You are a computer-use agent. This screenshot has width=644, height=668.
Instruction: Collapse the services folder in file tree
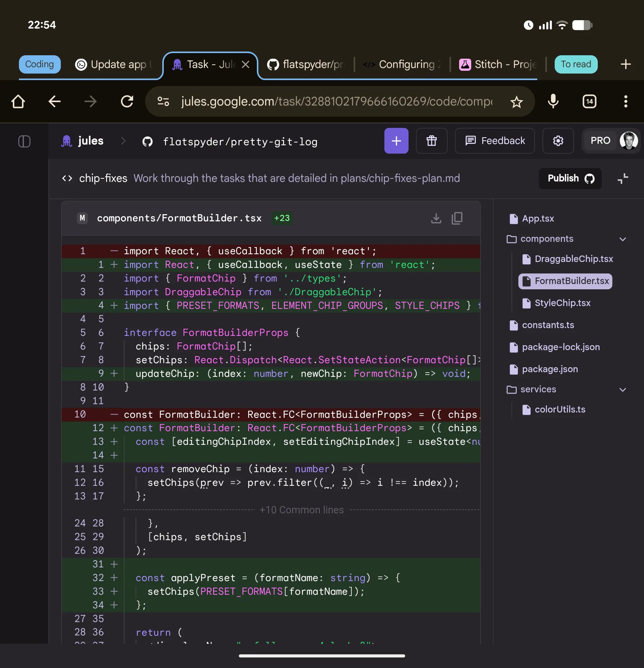(623, 390)
